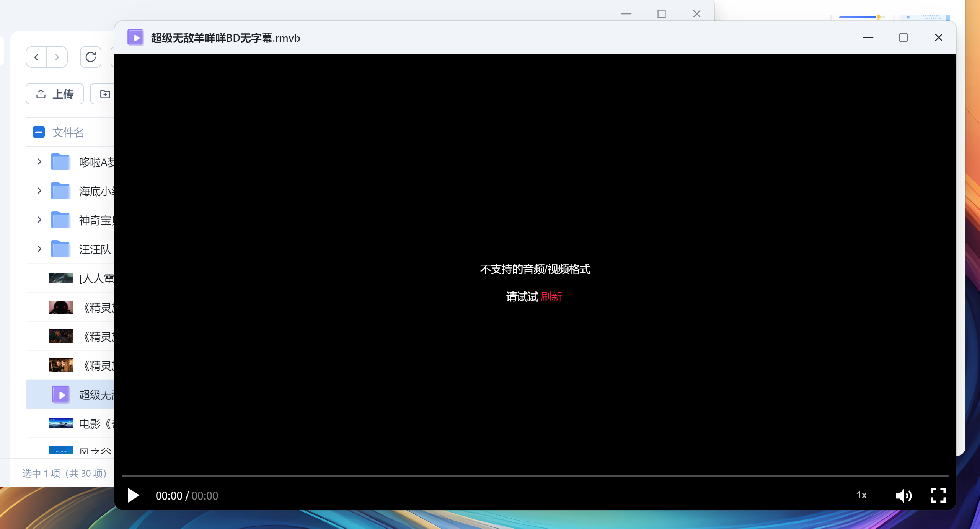The height and width of the screenshot is (529, 980).
Task: Click the new folder icon button
Action: coord(105,94)
